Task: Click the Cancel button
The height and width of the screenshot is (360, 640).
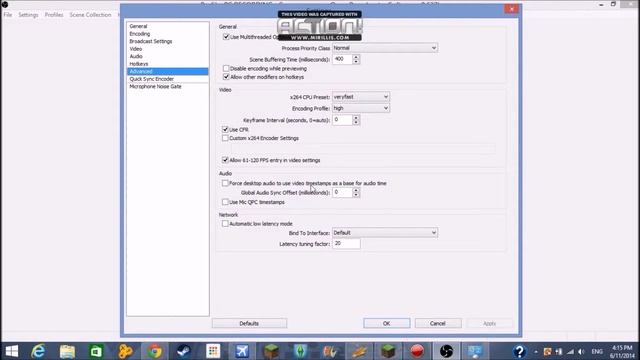Action: pos(438,323)
